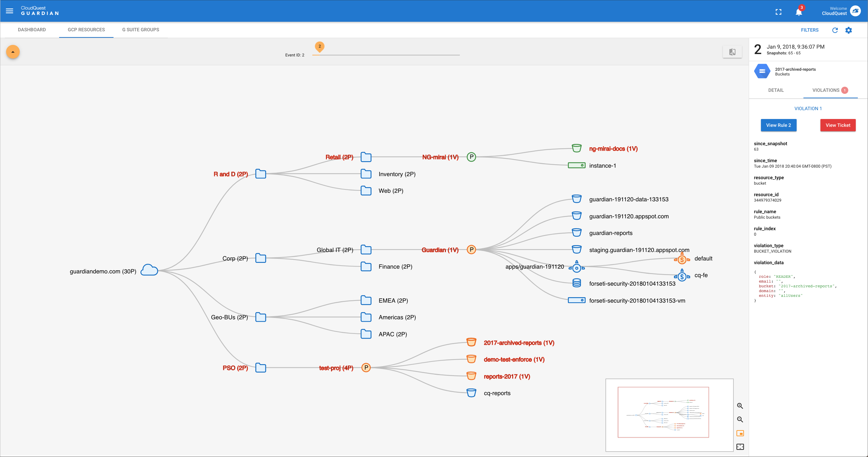Screen dimensions: 868x457
Task: Toggle the minimap visibility button
Action: point(741,433)
